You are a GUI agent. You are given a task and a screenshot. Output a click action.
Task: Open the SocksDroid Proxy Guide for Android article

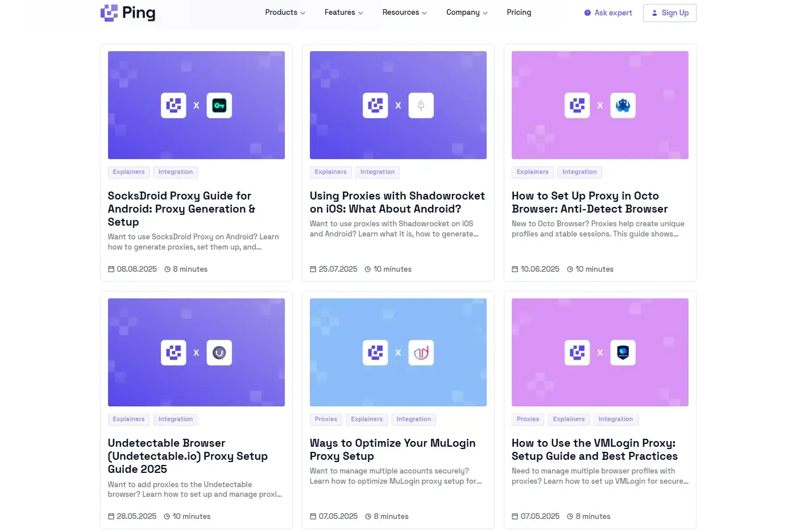point(181,209)
